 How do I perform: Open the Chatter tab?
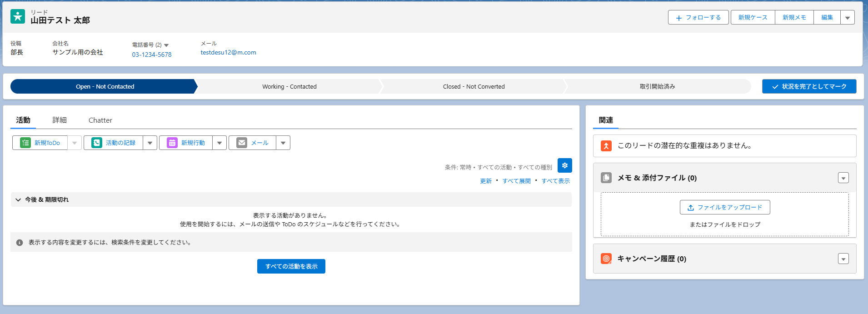point(100,120)
